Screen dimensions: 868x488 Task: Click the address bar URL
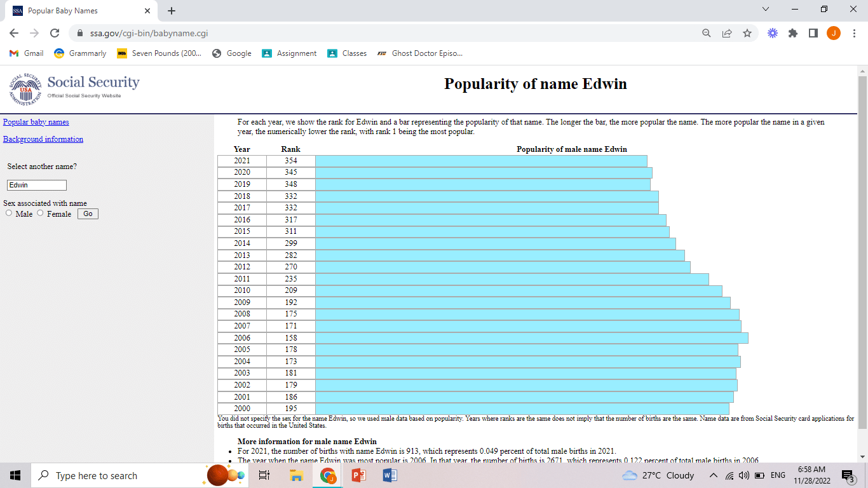coord(149,33)
